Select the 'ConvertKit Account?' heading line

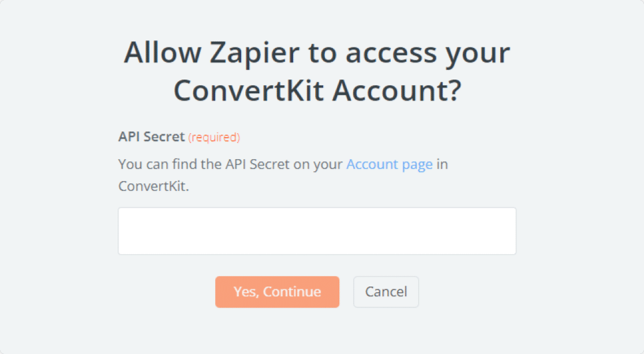tap(317, 91)
